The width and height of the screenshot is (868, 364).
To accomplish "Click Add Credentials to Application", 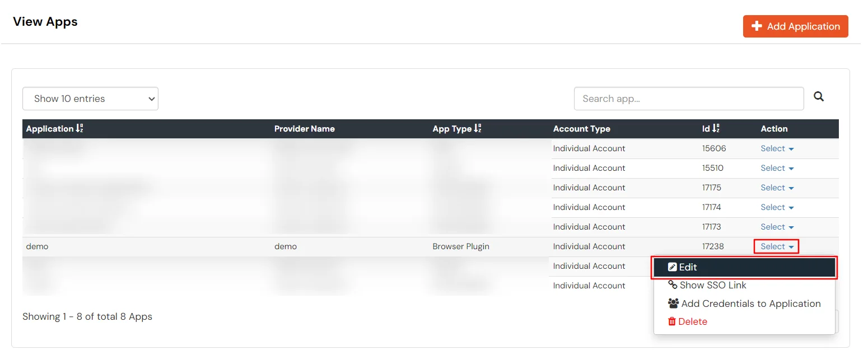I will (750, 303).
